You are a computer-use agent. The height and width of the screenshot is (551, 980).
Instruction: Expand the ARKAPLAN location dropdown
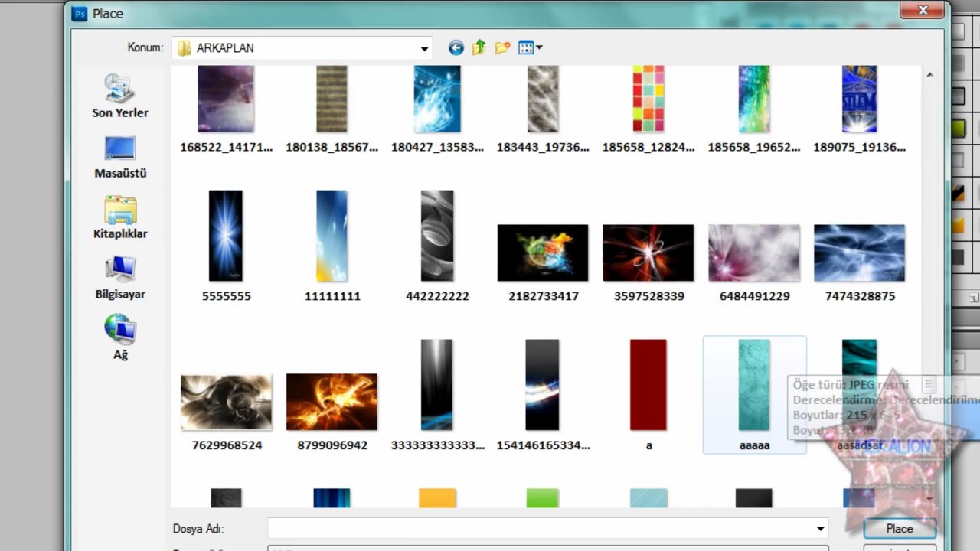point(424,49)
